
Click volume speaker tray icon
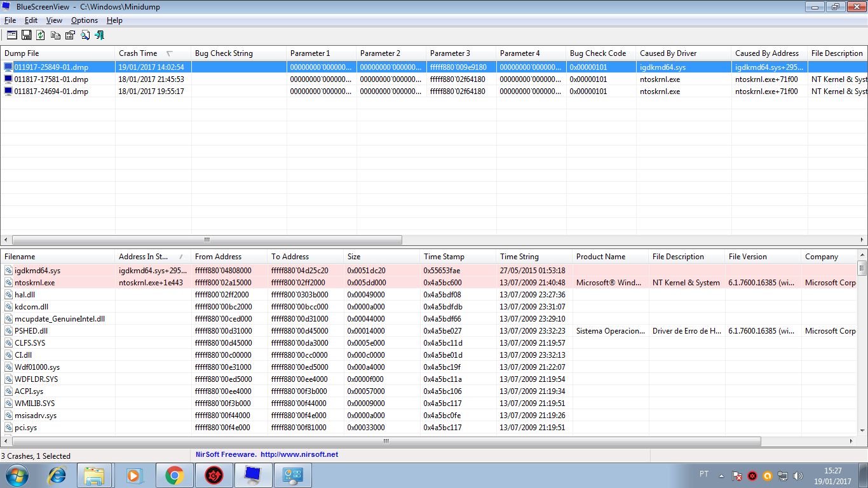(x=799, y=475)
